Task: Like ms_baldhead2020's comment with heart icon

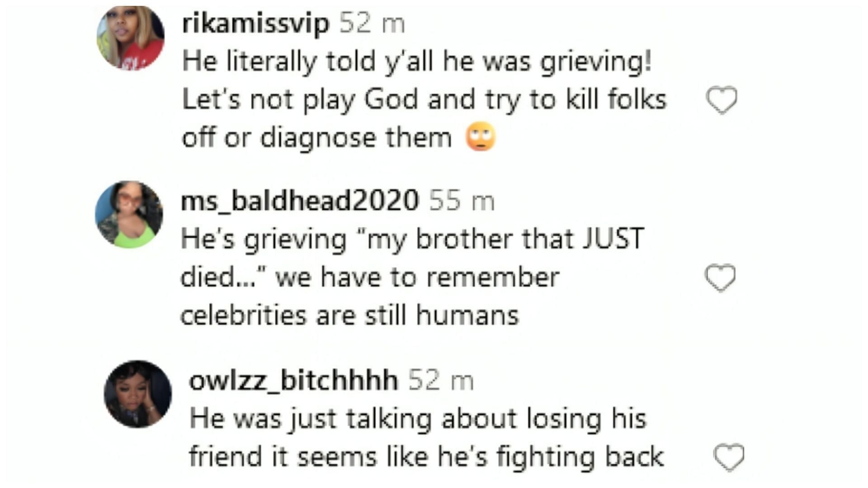Action: click(721, 277)
